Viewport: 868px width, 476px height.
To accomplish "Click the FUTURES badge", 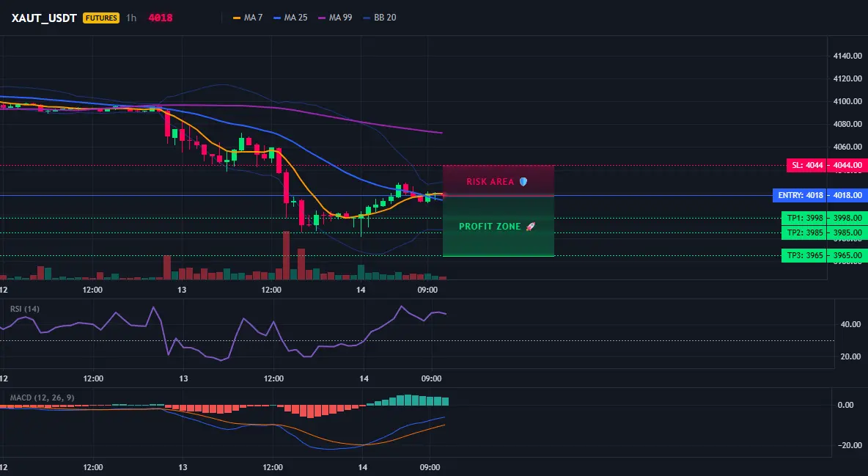I will point(101,18).
